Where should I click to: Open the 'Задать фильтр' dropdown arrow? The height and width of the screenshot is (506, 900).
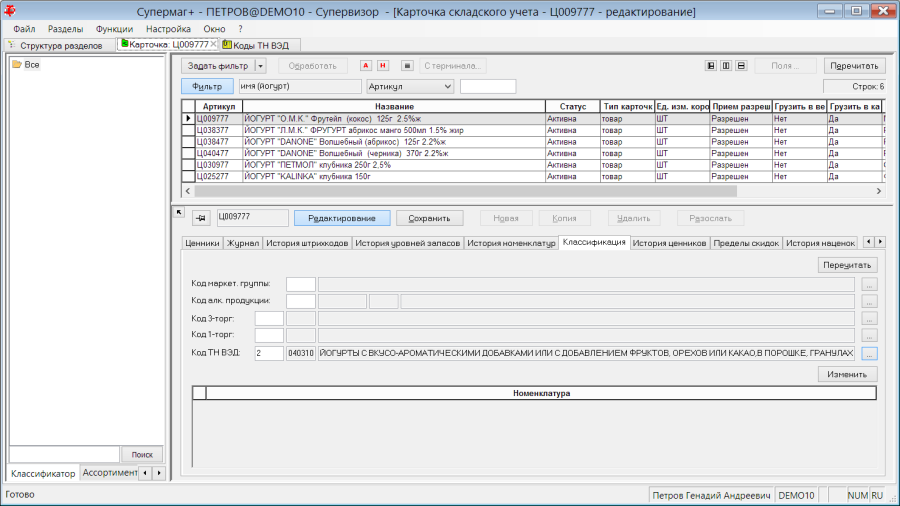point(260,66)
